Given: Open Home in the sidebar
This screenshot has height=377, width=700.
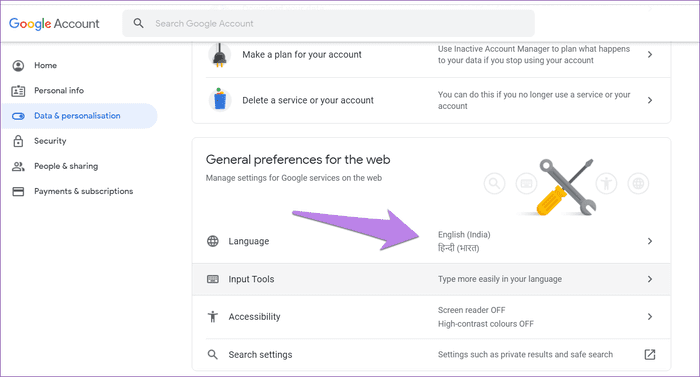Looking at the screenshot, I should click(46, 65).
